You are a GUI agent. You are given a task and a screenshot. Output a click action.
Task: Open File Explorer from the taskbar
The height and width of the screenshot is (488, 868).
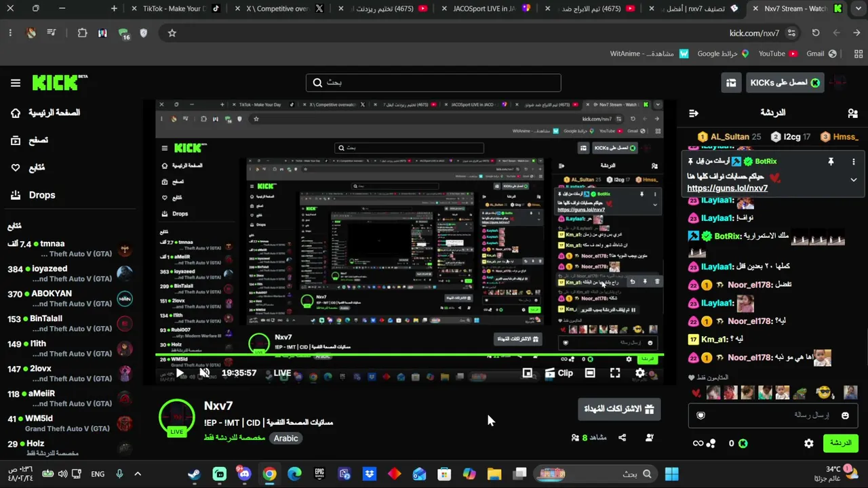coord(494,474)
